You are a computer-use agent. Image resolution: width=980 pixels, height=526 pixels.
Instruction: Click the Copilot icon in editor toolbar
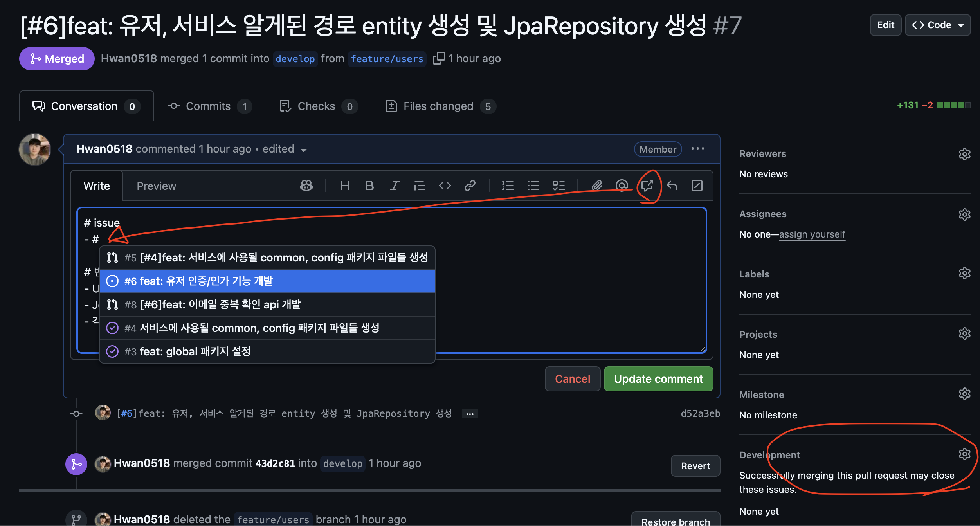tap(306, 186)
